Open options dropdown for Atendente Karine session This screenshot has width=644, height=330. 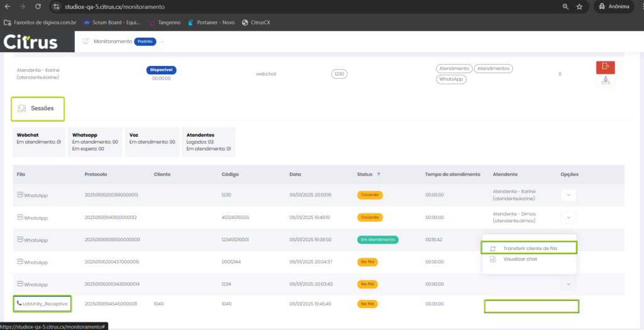[x=568, y=195]
